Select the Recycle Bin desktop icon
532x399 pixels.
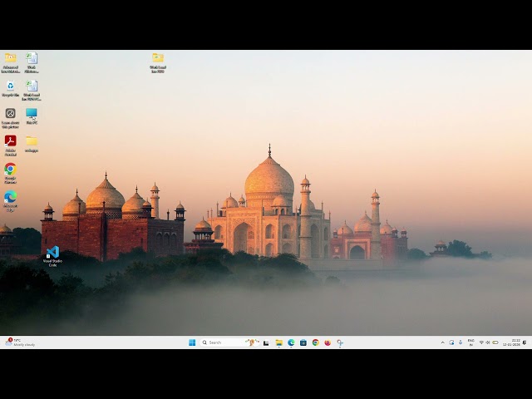click(11, 89)
